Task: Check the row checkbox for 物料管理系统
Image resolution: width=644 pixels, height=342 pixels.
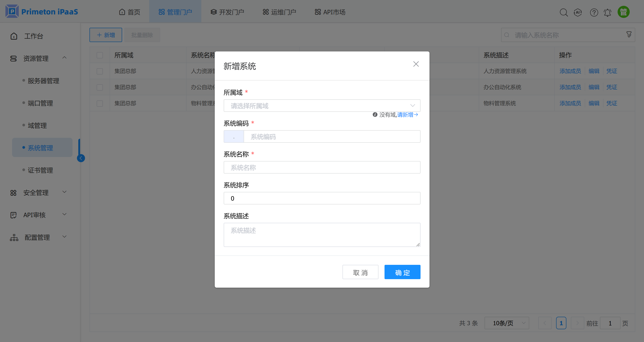Action: pos(100,103)
